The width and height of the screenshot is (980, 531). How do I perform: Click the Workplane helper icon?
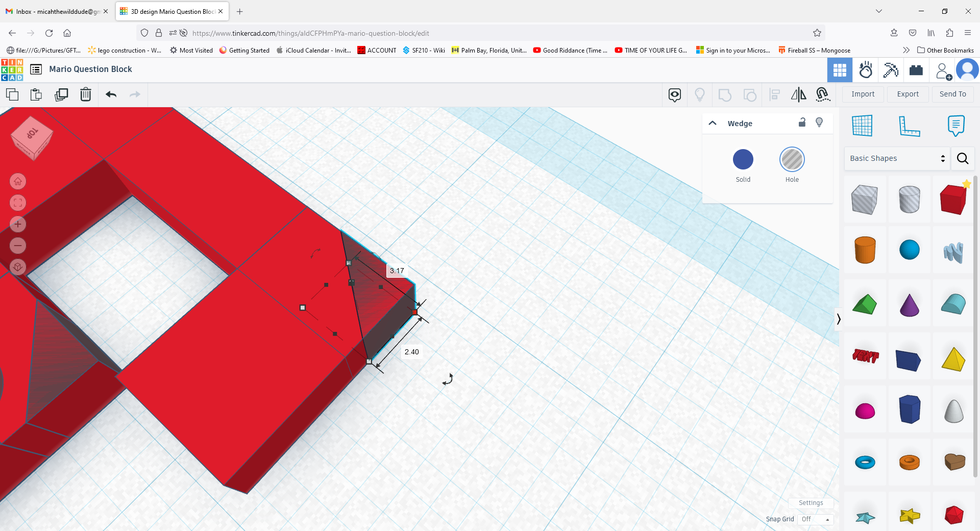tap(863, 126)
